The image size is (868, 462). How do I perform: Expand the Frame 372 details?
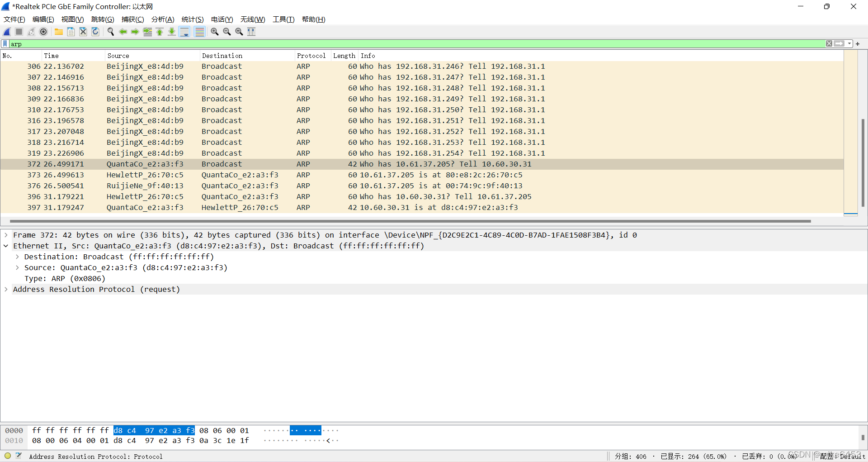pos(6,235)
